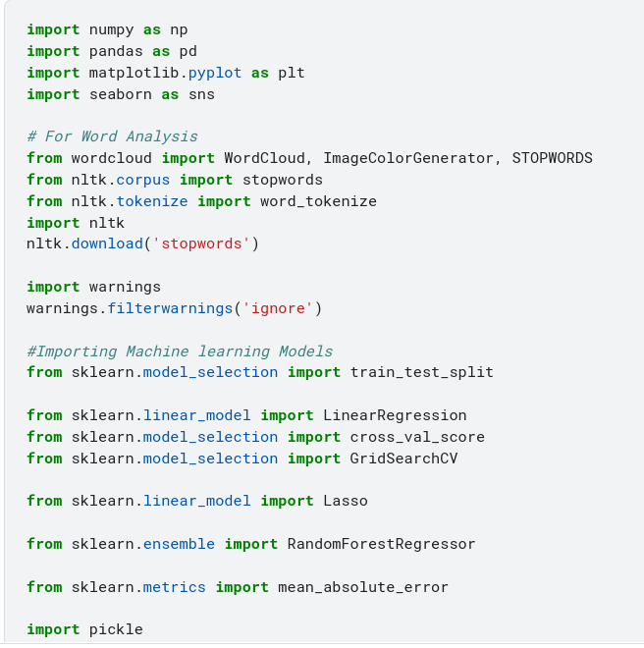Click the '# For Word Analysis' comment

(112, 136)
